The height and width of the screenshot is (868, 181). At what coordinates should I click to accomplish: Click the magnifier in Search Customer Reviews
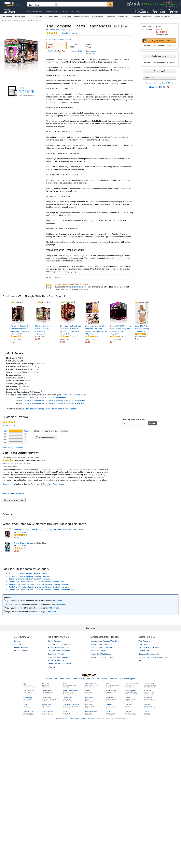[x=125, y=423]
